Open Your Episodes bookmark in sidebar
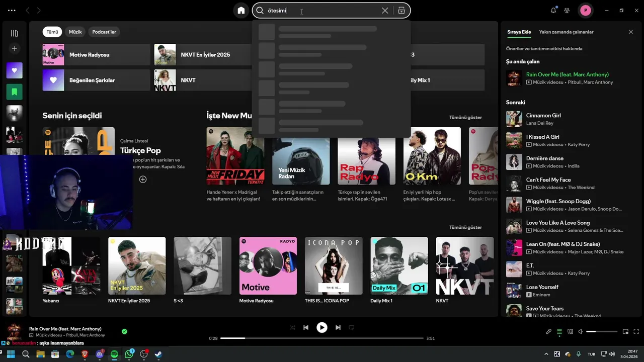This screenshot has height=362, width=644. 14,92
